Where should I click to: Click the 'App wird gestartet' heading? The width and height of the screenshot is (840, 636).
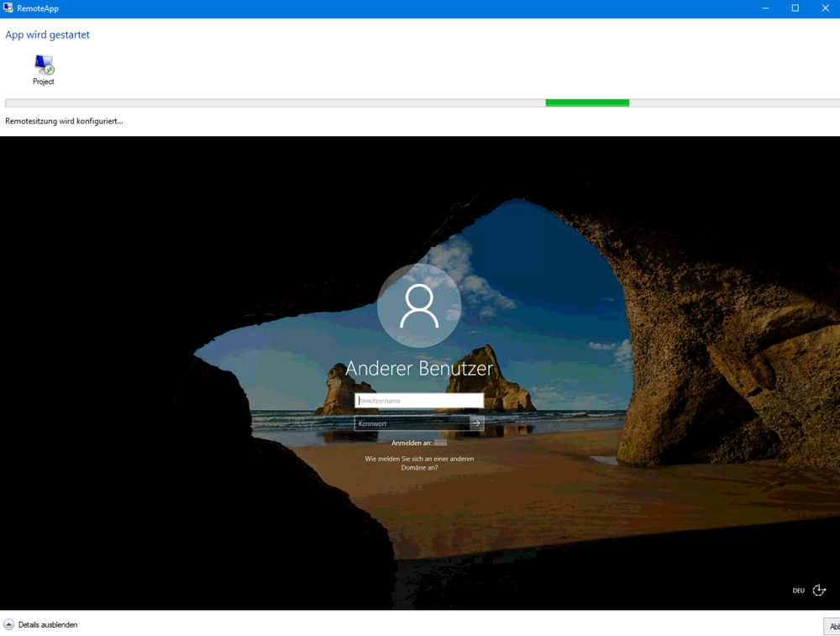(x=47, y=34)
